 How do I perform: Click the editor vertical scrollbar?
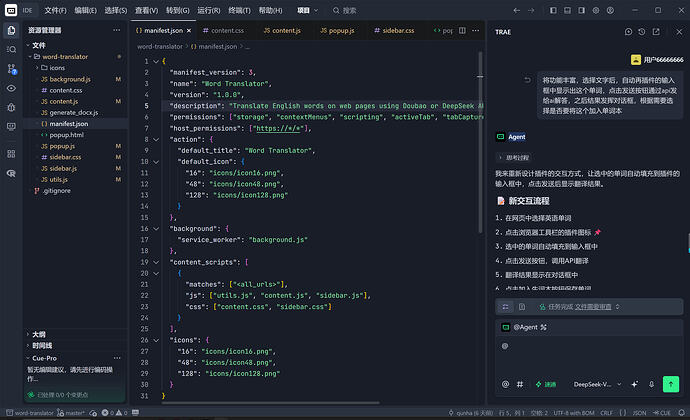coord(480,143)
